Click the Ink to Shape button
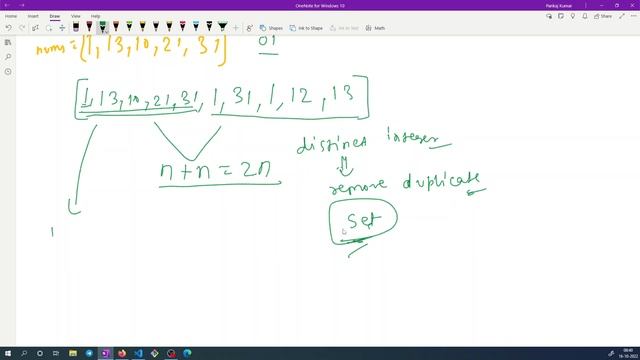Image resolution: width=640 pixels, height=360 pixels. (306, 28)
